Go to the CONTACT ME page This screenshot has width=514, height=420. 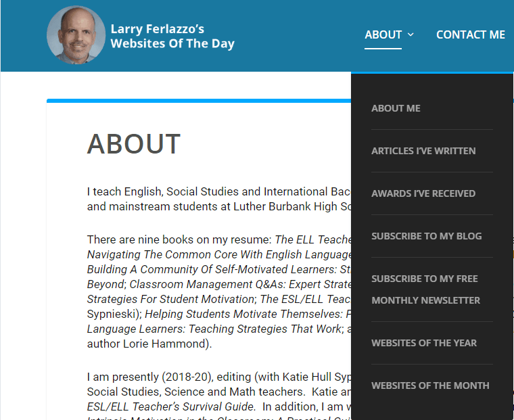pyautogui.click(x=470, y=34)
